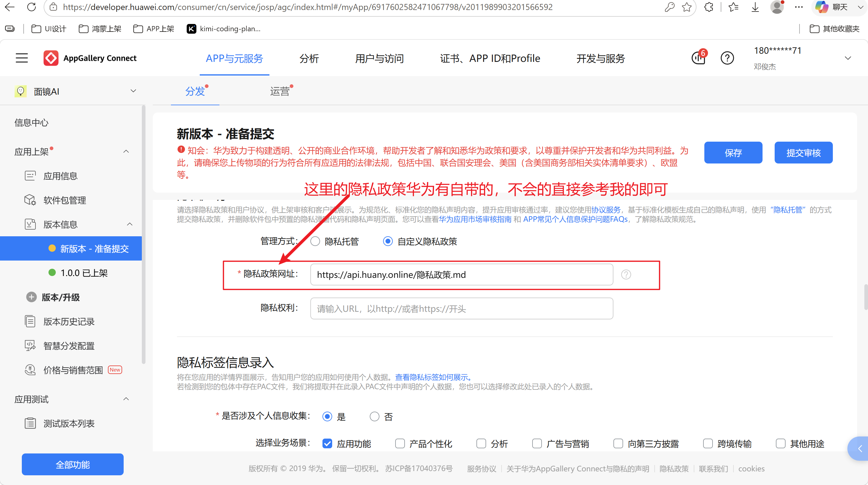Image resolution: width=868 pixels, height=485 pixels.
Task: Click the help icon beside 隐私政策网址
Action: coord(626,274)
